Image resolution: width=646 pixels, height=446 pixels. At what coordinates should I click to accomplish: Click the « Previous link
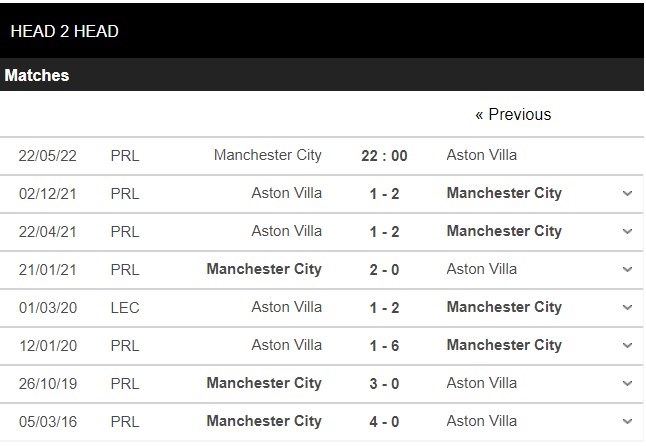tap(513, 115)
